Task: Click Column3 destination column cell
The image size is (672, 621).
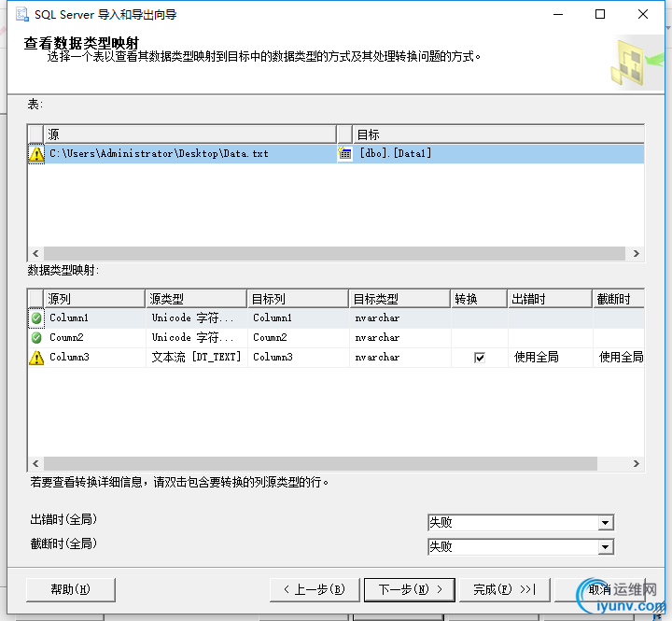Action: 299,358
